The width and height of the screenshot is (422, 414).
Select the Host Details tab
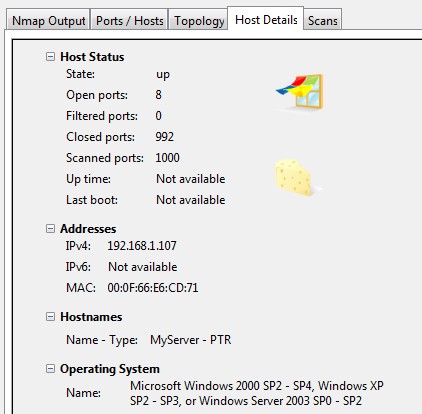point(266,19)
